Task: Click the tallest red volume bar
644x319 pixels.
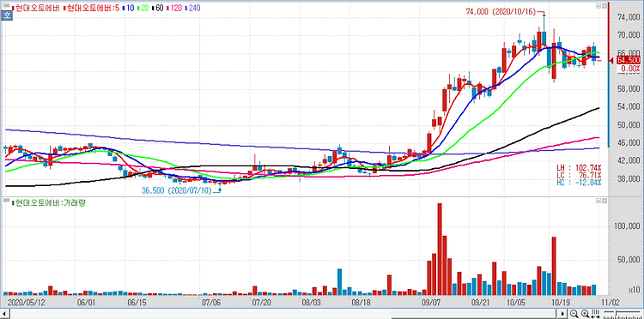Action: 440,249
